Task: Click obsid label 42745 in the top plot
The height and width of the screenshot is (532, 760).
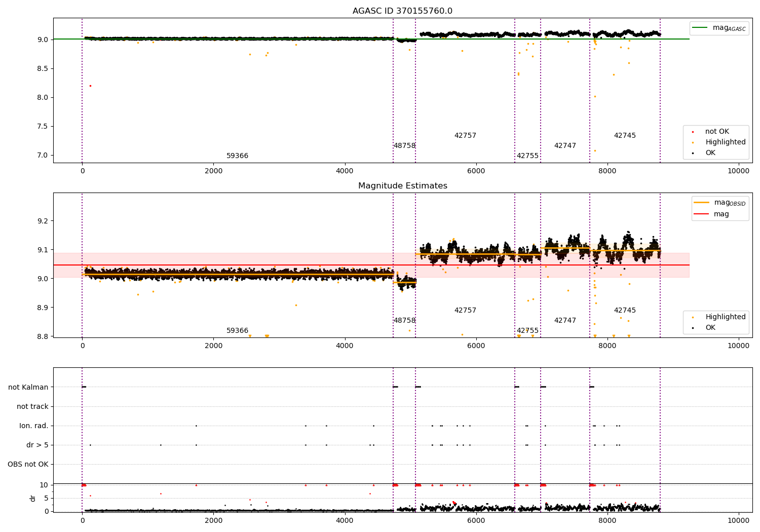Action: pos(625,136)
